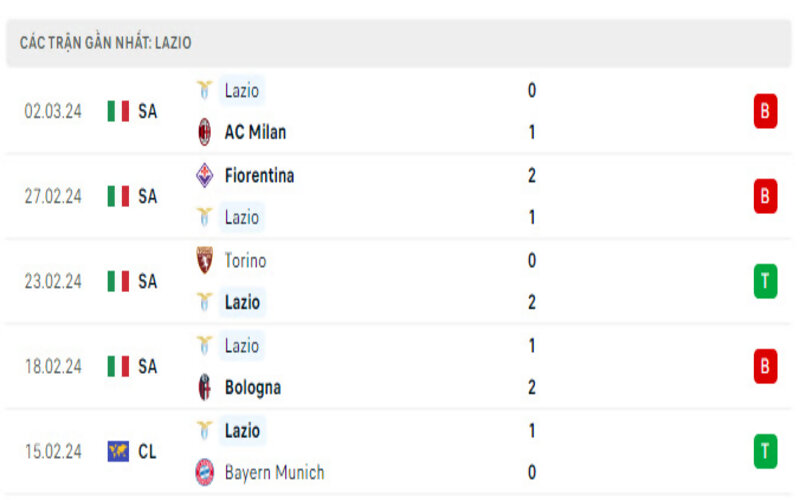Viewport: 800px width, 500px height.
Task: Click the green T badge for Torino match
Action: pos(765,282)
